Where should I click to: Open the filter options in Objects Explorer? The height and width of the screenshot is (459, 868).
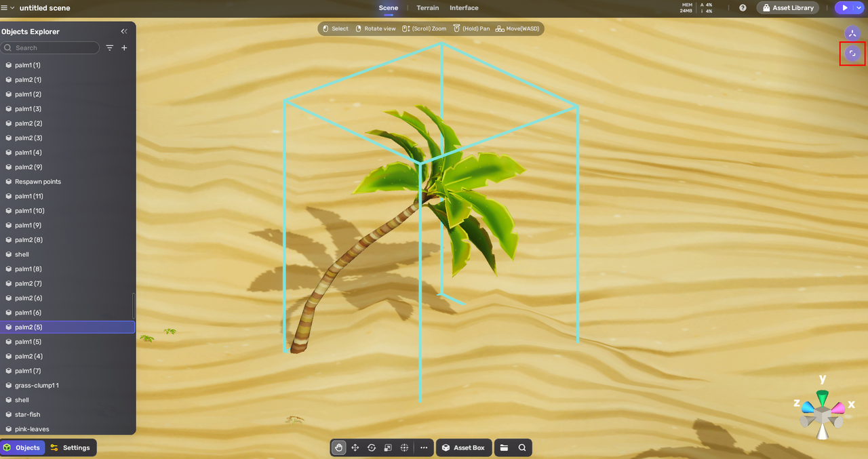point(110,48)
